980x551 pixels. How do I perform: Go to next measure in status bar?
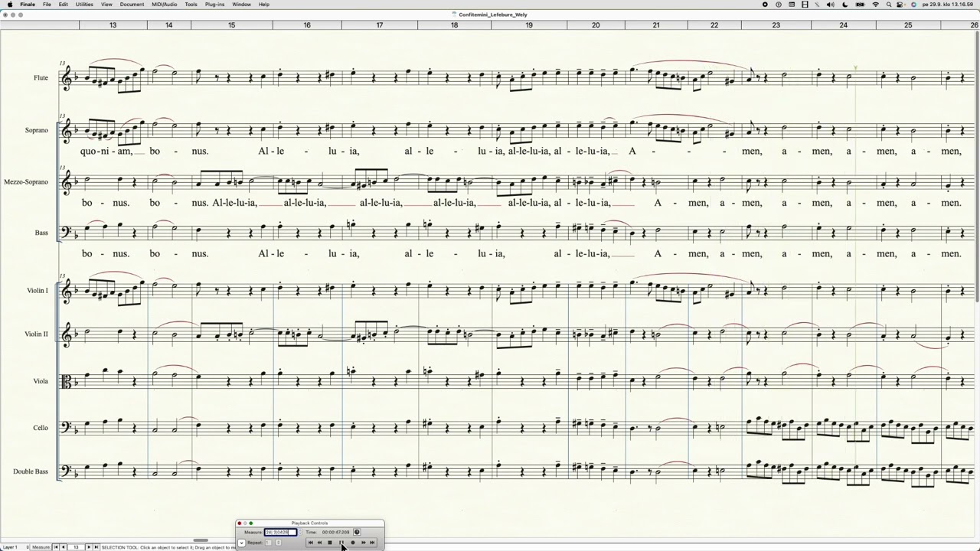[89, 547]
